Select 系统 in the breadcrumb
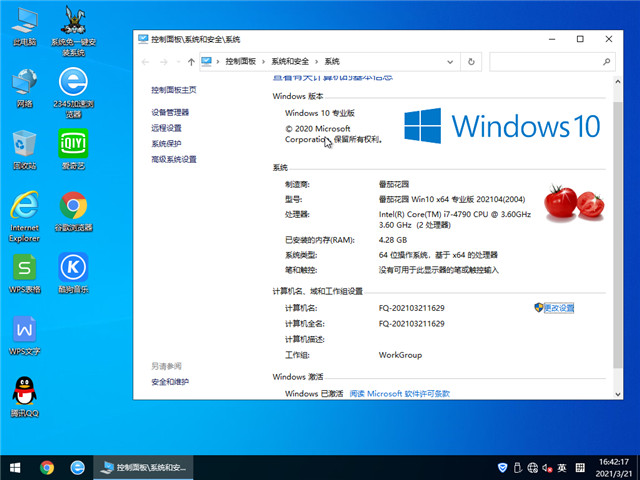 tap(332, 62)
